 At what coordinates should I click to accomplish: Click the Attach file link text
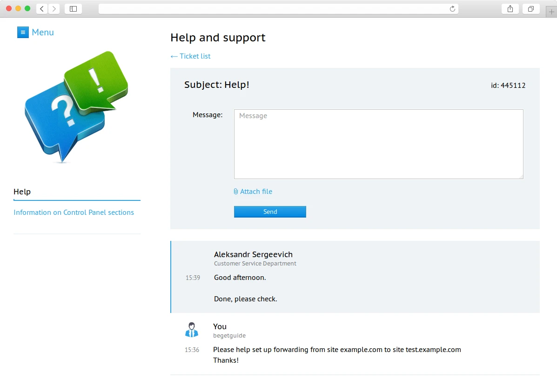(x=256, y=192)
